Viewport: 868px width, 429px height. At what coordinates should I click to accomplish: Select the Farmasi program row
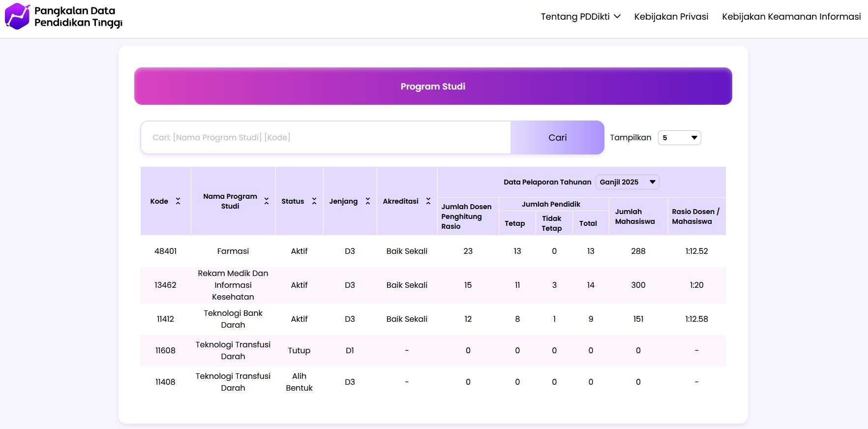[233, 251]
